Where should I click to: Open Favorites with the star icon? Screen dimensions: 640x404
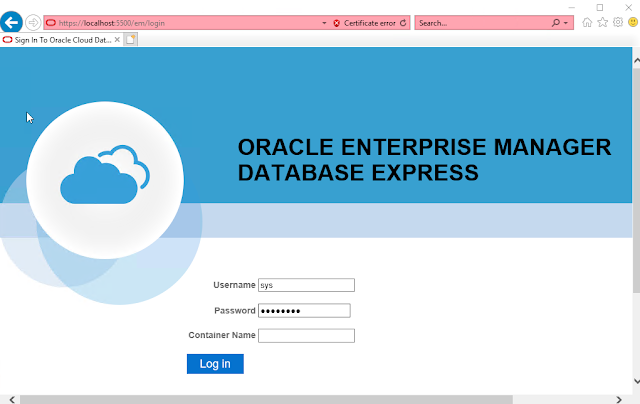602,22
